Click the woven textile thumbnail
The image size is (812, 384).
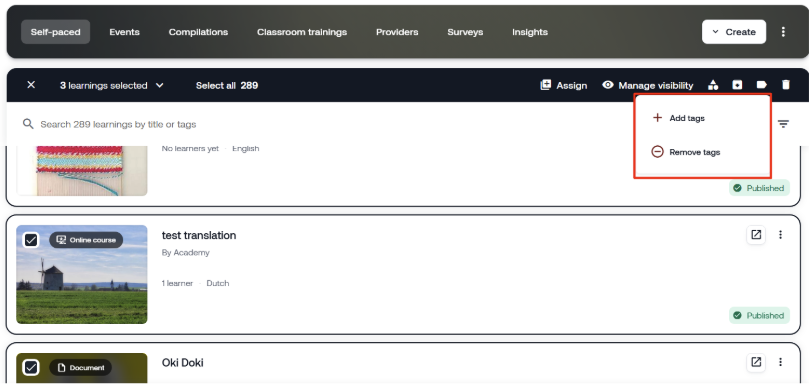pyautogui.click(x=82, y=170)
